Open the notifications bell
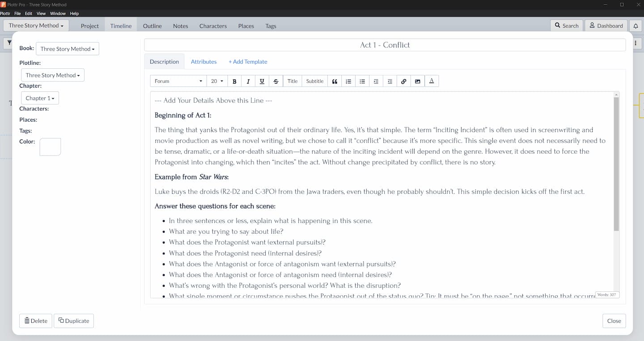The image size is (644, 341). coord(636,25)
